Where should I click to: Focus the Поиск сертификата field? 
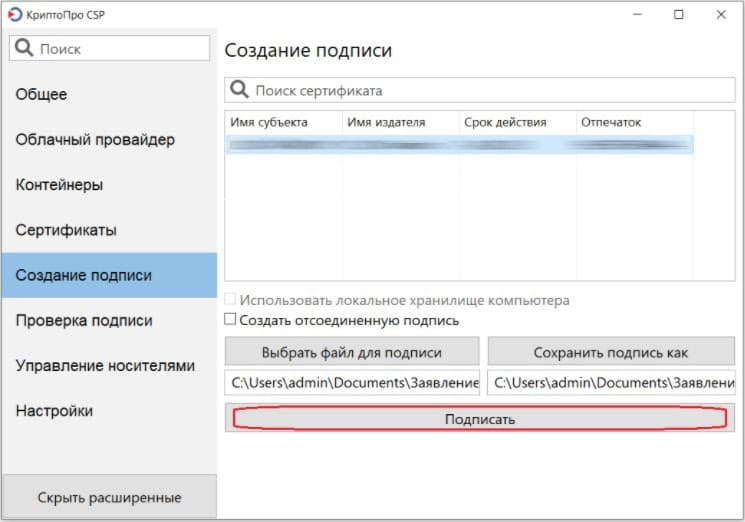(480, 90)
